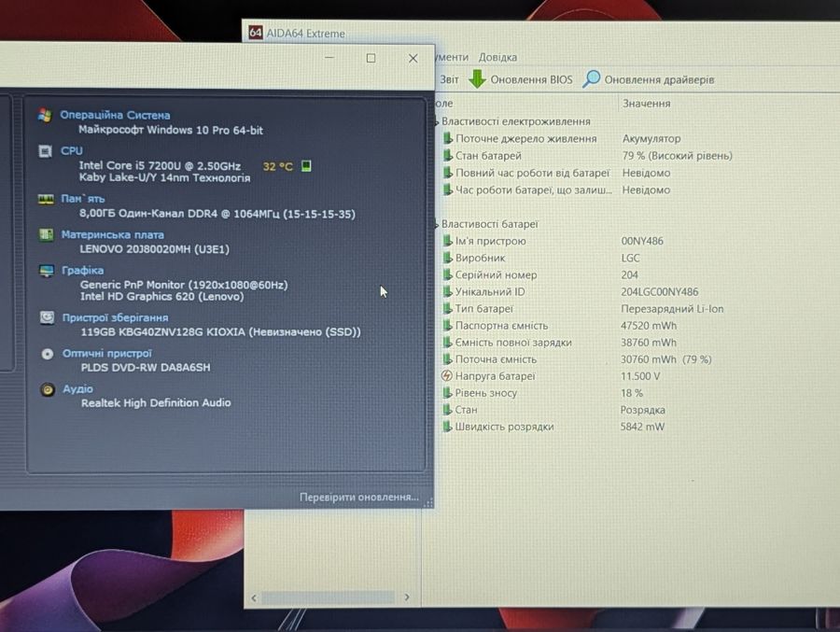Click the Звіт toolbar button
Viewport: 840px width, 632px height.
449,80
